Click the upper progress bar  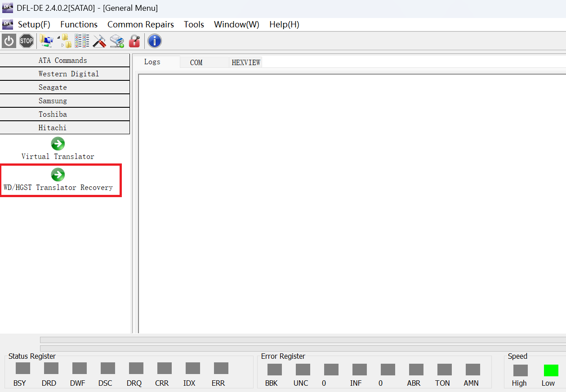click(303, 340)
